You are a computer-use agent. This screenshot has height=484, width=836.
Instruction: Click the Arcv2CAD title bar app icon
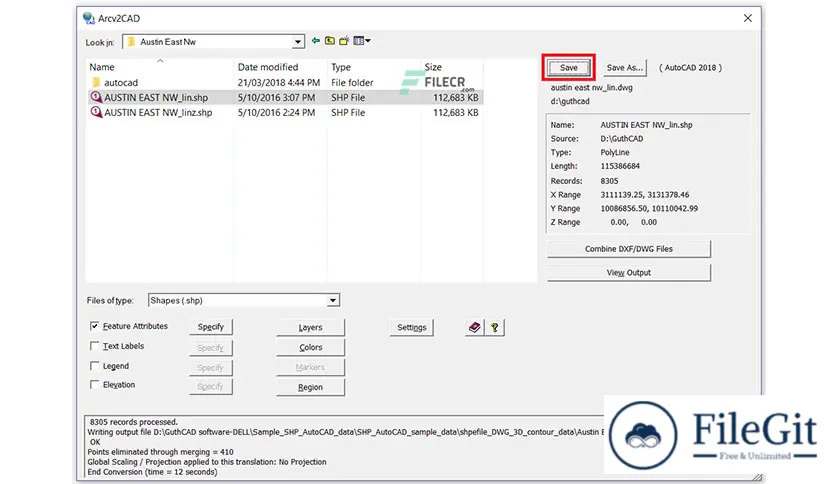point(89,18)
